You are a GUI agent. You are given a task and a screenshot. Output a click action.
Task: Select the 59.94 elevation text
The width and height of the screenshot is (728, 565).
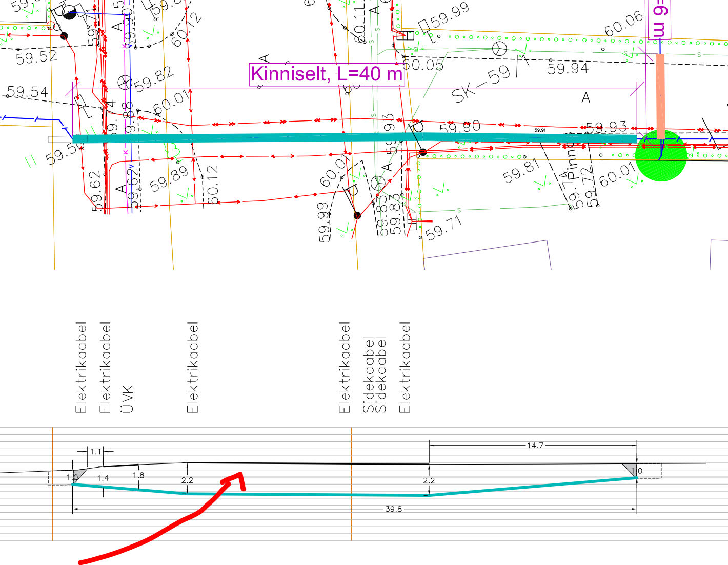pos(568,68)
